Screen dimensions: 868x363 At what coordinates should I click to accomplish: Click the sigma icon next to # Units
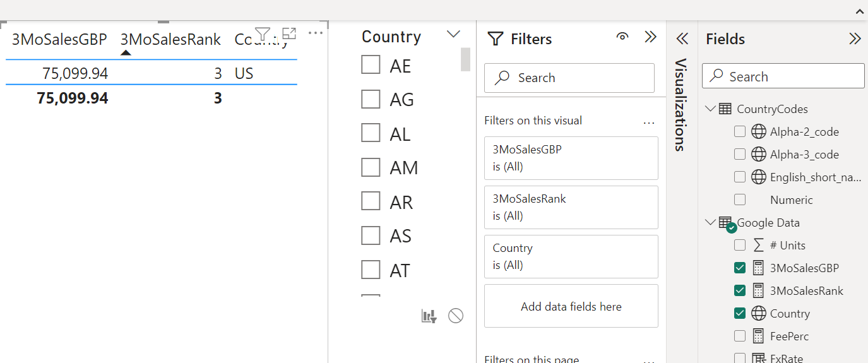[x=758, y=245]
